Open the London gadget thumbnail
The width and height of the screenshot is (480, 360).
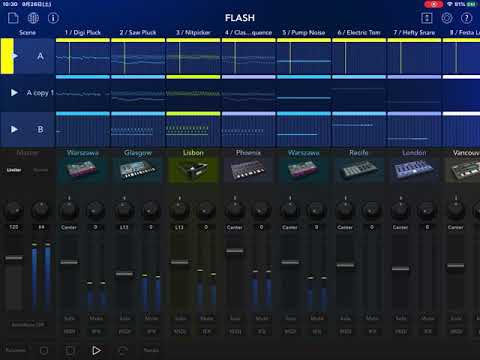tap(414, 170)
